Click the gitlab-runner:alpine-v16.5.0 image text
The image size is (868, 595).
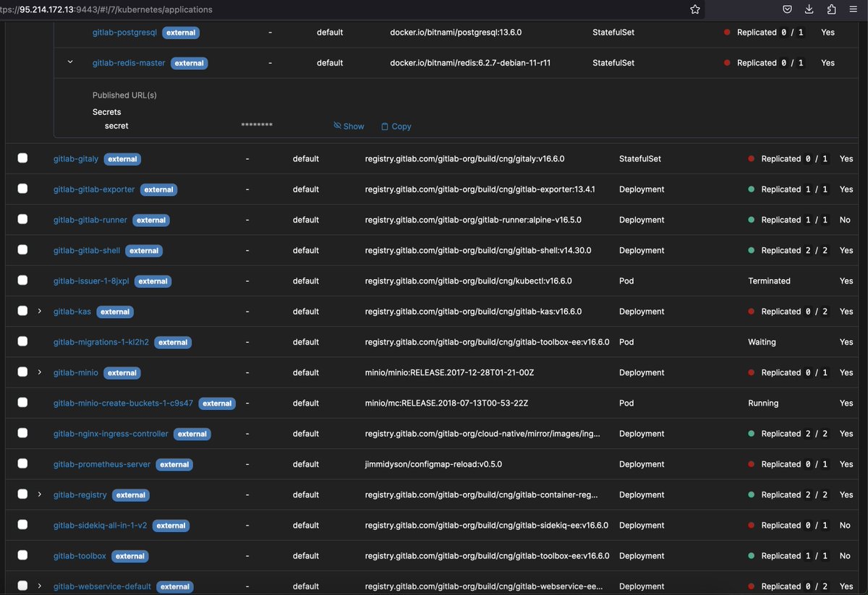[x=473, y=220]
